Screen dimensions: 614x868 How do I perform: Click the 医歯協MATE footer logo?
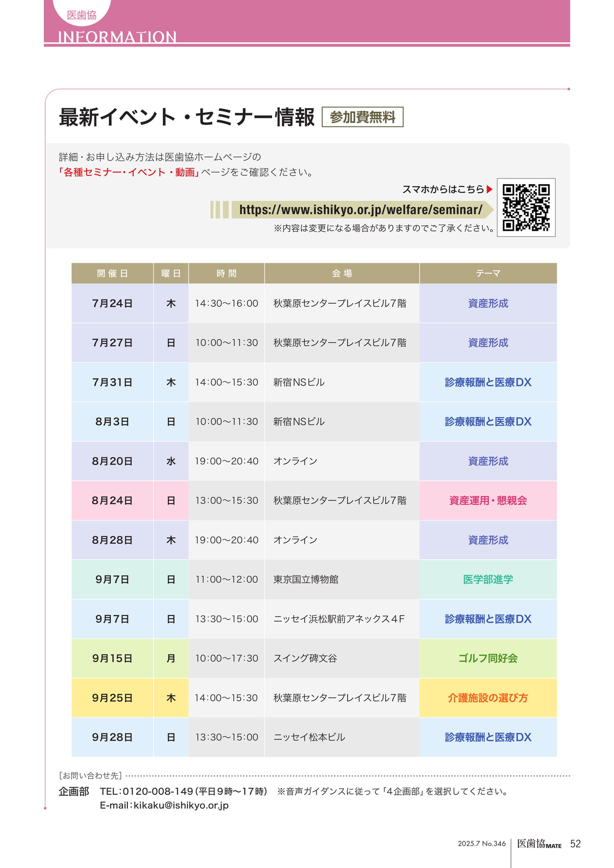point(539,844)
